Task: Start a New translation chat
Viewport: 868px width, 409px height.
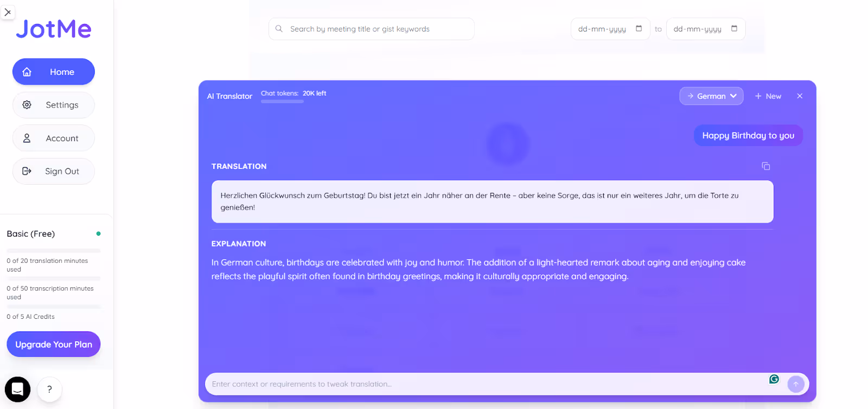Action: 768,96
